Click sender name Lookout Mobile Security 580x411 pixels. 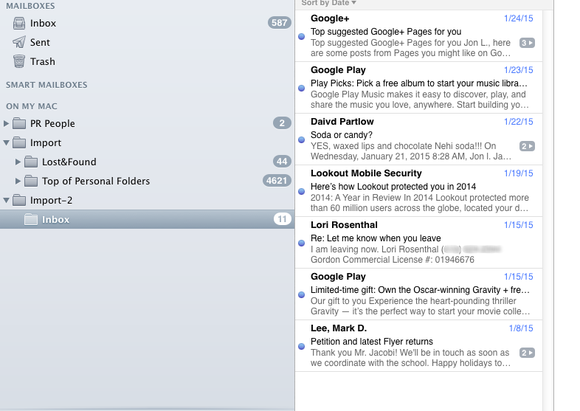pyautogui.click(x=366, y=174)
